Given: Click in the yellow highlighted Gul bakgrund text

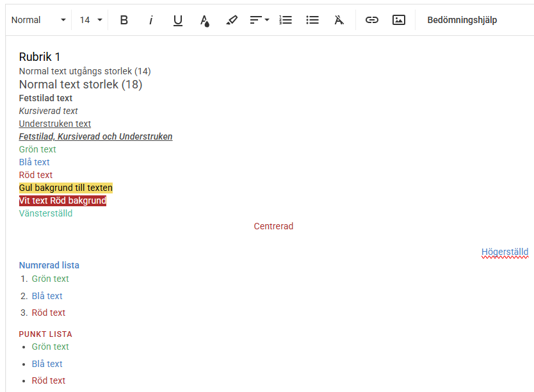Looking at the screenshot, I should (x=66, y=188).
